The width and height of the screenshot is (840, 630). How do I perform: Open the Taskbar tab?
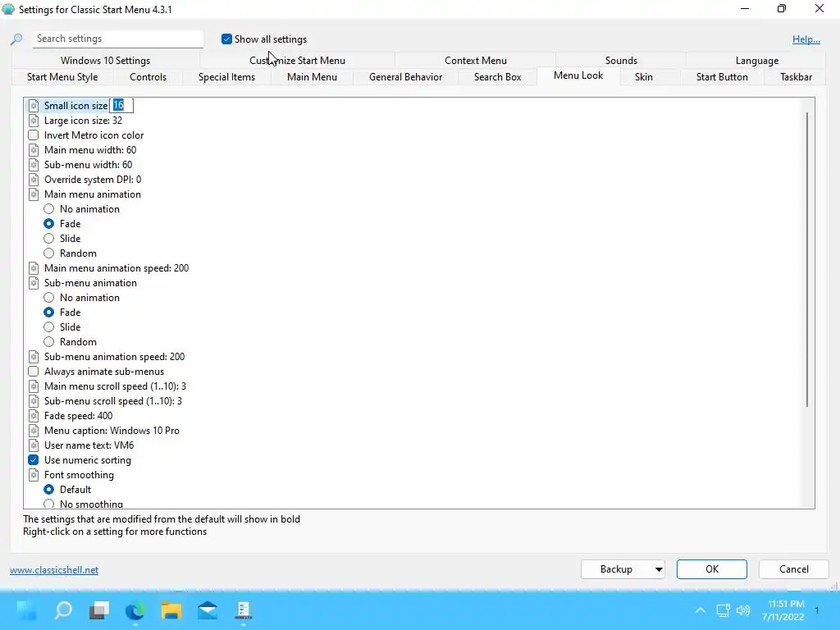tap(796, 77)
